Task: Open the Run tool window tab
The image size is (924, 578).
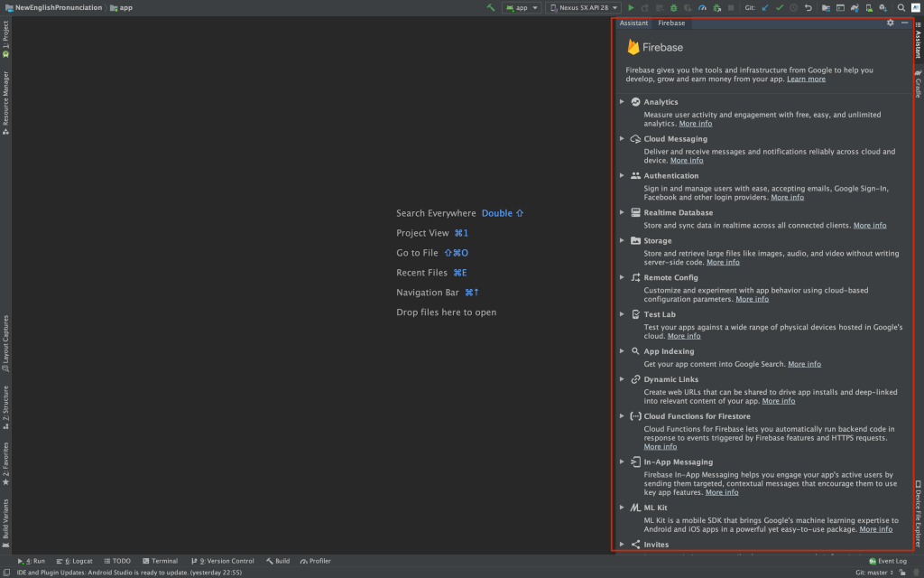Action: click(x=32, y=561)
